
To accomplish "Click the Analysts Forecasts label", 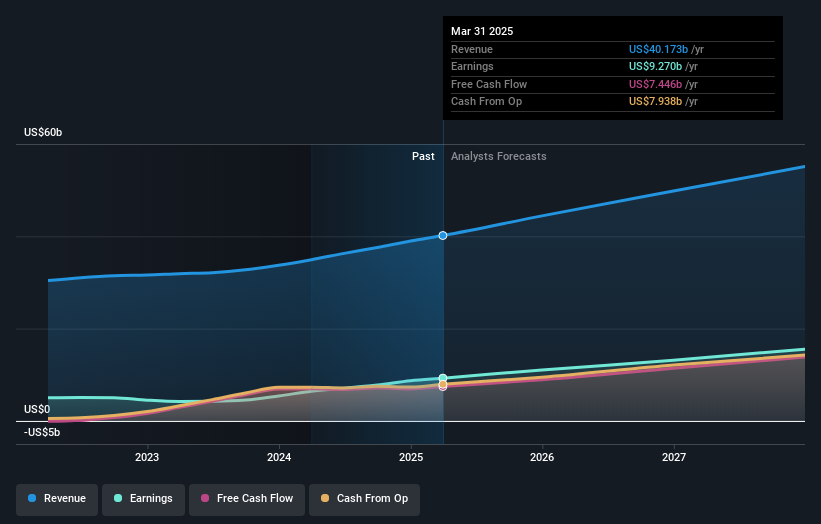I will click(x=499, y=156).
